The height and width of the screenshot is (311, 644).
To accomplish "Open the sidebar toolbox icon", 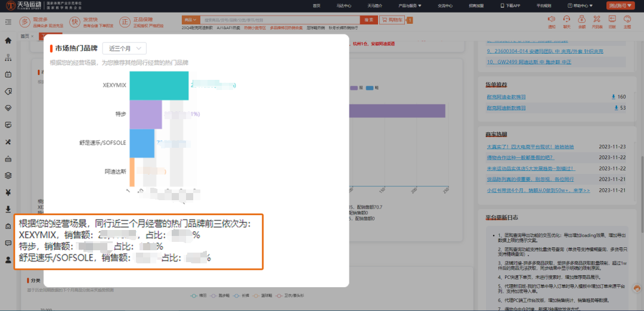I will click(8, 159).
